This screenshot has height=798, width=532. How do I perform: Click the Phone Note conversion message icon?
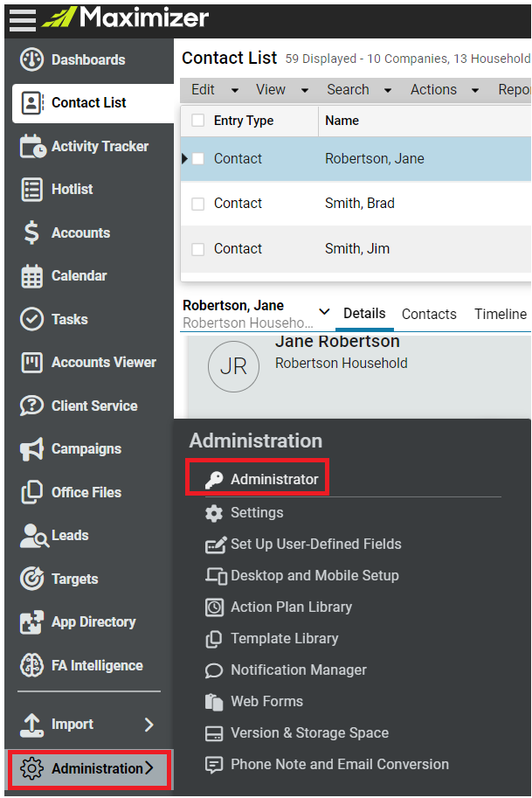[x=214, y=765]
